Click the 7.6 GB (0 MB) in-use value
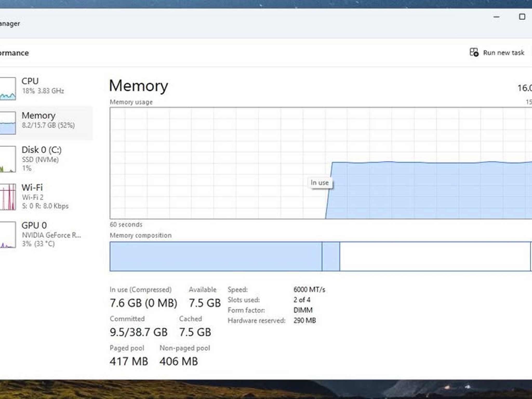 click(143, 303)
